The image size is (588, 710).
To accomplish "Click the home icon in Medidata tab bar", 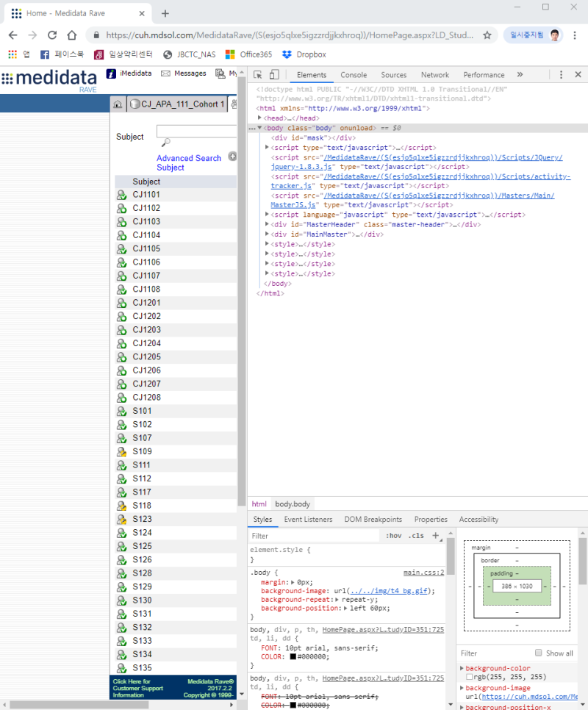I will (x=118, y=104).
